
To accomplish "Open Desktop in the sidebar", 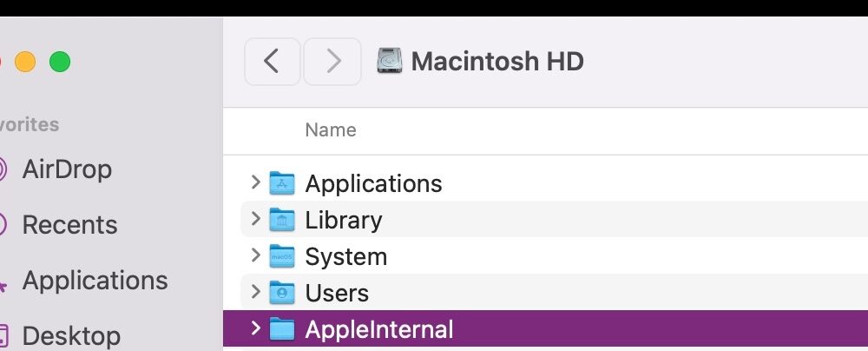I will click(x=71, y=336).
